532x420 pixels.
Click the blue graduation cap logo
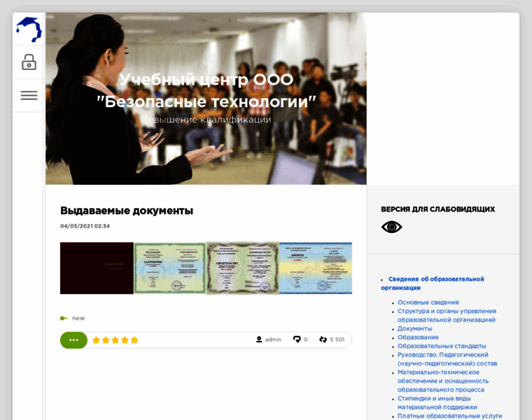pyautogui.click(x=29, y=29)
